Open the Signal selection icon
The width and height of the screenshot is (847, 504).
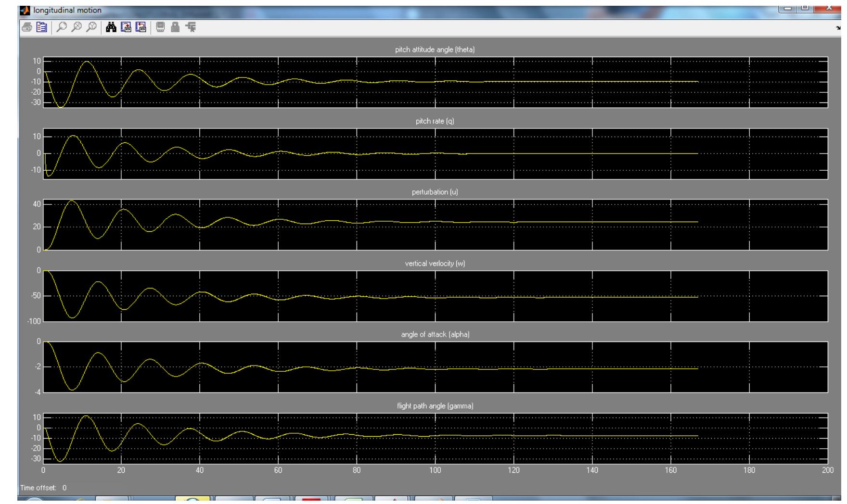coord(191,28)
